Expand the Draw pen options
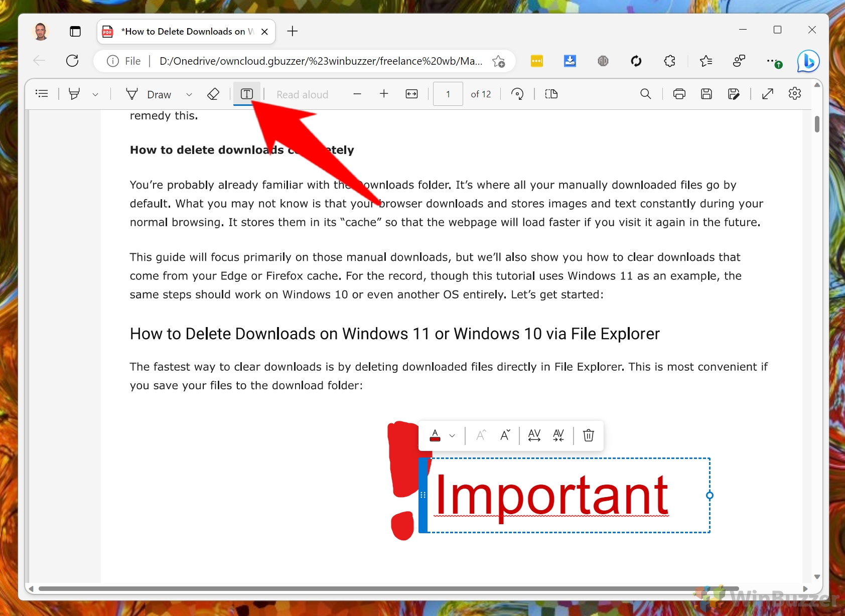The width and height of the screenshot is (845, 616). pos(190,94)
